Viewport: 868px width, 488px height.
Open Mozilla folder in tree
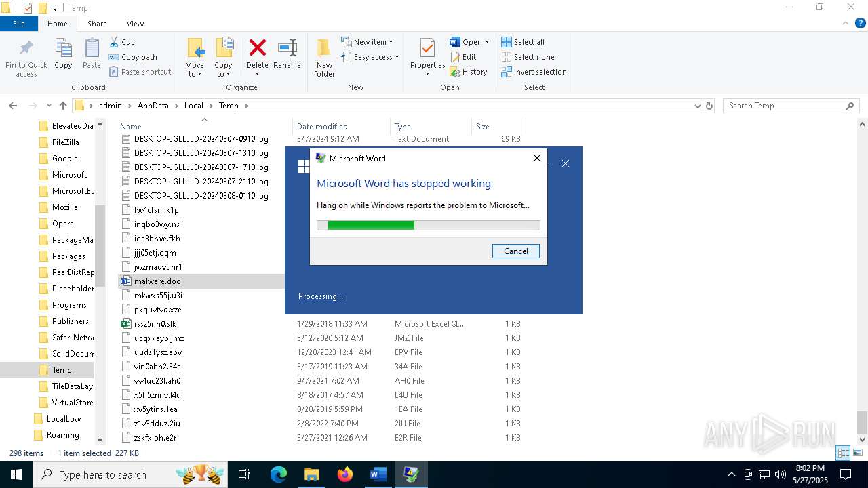(64, 207)
